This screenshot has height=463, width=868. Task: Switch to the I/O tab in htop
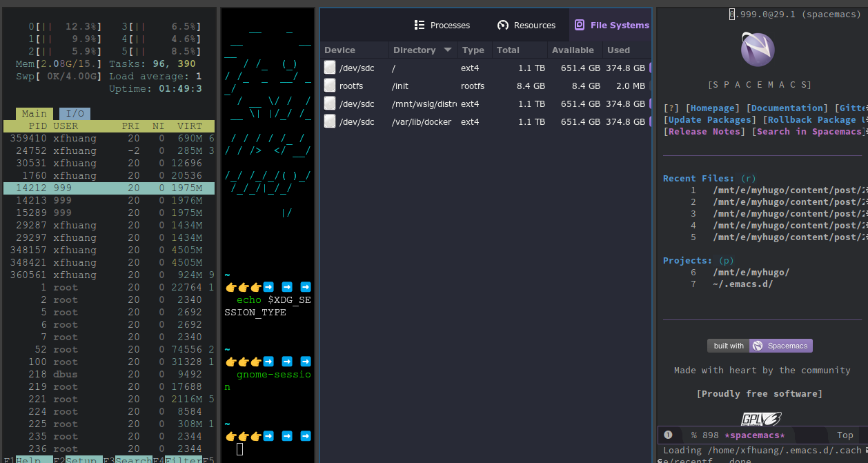pyautogui.click(x=75, y=114)
